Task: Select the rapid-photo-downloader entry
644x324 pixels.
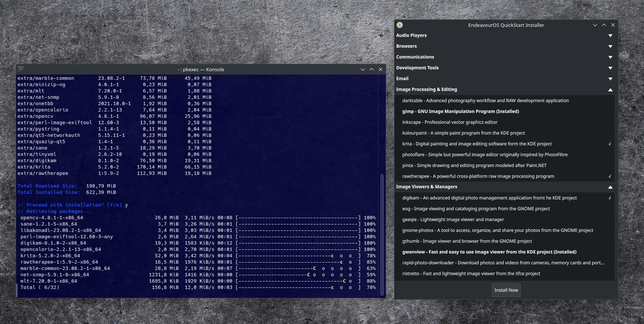Action: (504, 263)
